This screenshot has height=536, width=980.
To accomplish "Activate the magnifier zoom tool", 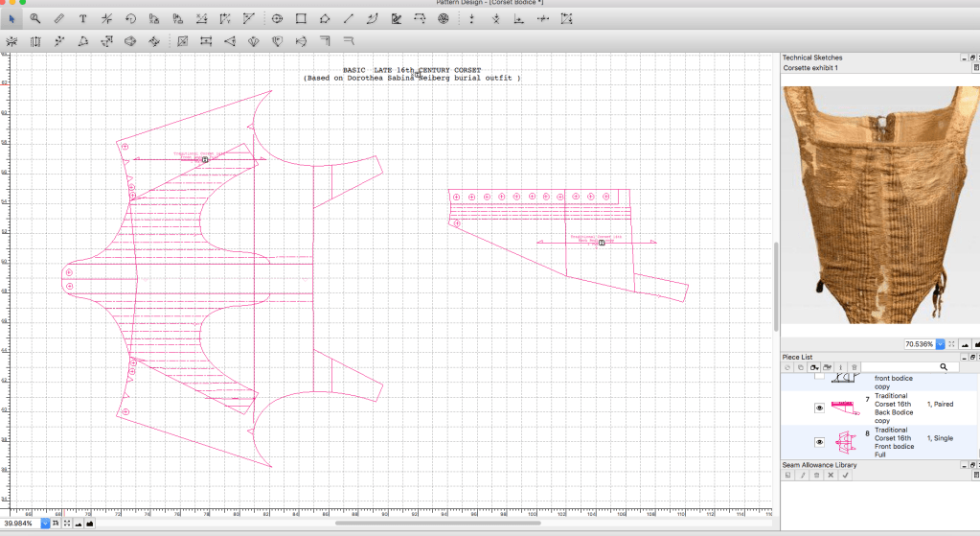I will (x=34, y=18).
